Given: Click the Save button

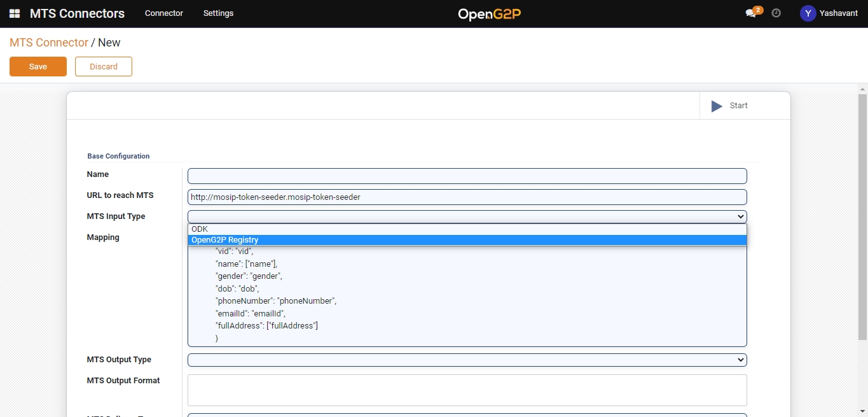Looking at the screenshot, I should pyautogui.click(x=38, y=67).
